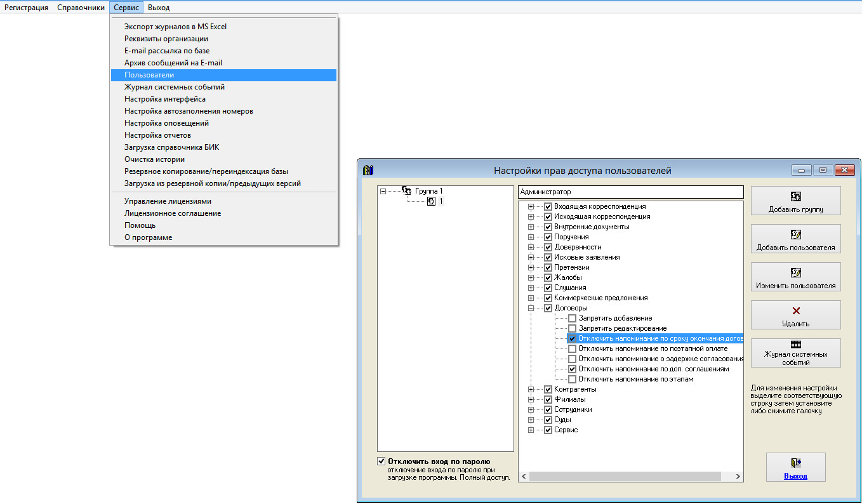Uncheck the Входящая корреспонденция checkbox
The image size is (862, 504).
coord(548,206)
